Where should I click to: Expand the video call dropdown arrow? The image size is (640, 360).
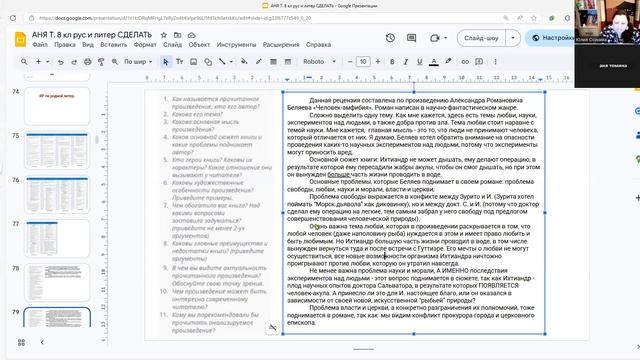pos(445,38)
